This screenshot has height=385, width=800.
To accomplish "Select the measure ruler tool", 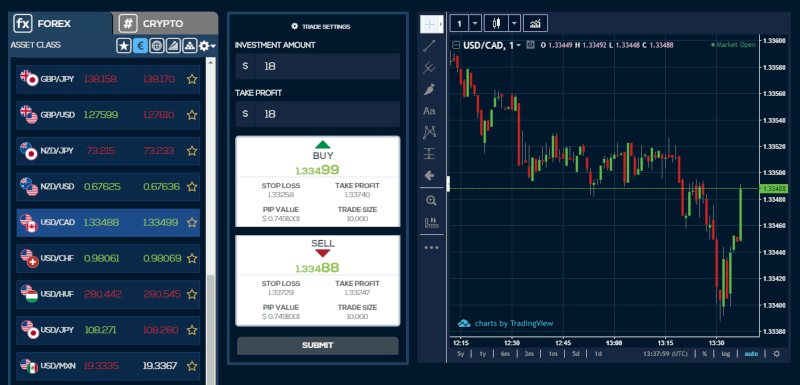I will [x=431, y=222].
